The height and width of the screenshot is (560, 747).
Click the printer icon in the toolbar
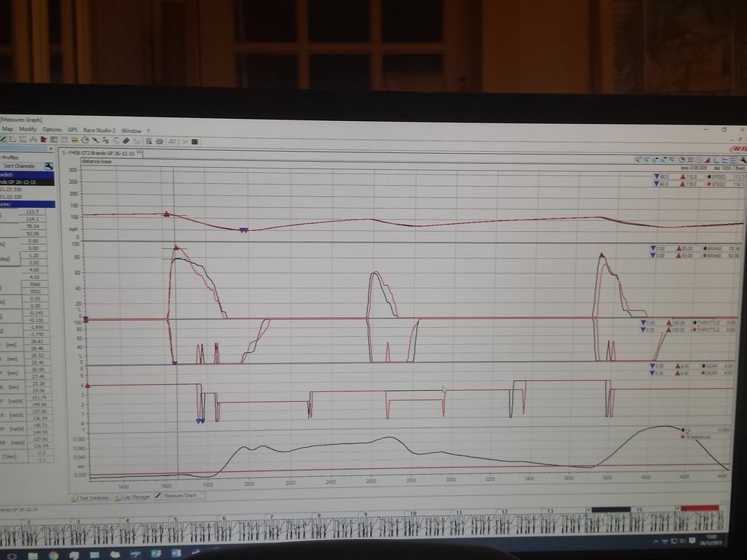pyautogui.click(x=160, y=141)
